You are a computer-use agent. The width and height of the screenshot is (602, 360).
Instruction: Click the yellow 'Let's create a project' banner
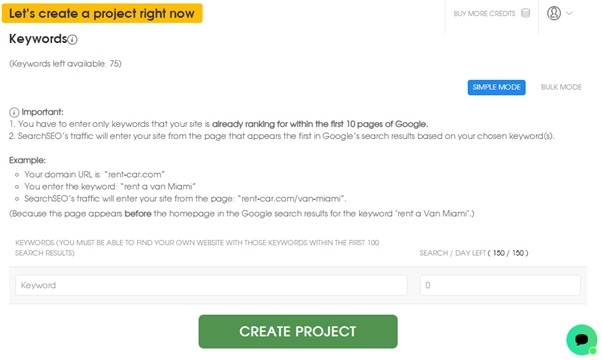click(x=102, y=13)
